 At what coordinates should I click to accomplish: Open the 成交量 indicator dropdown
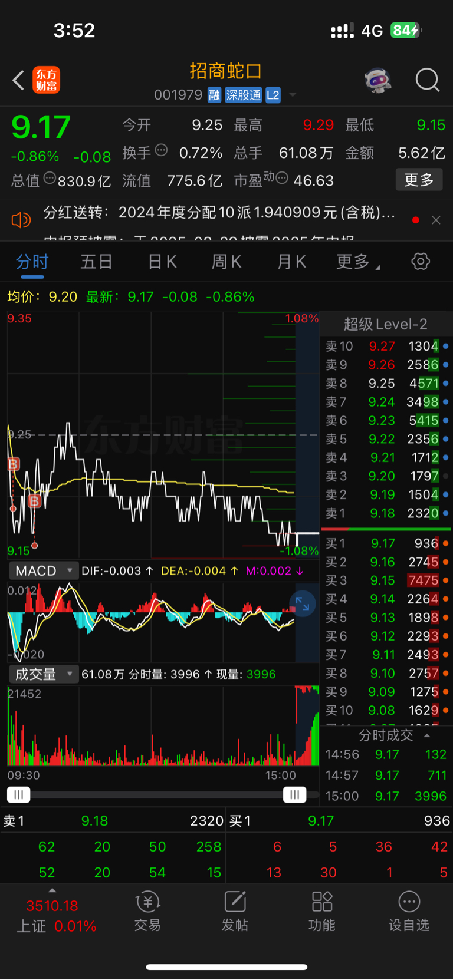[x=43, y=674]
